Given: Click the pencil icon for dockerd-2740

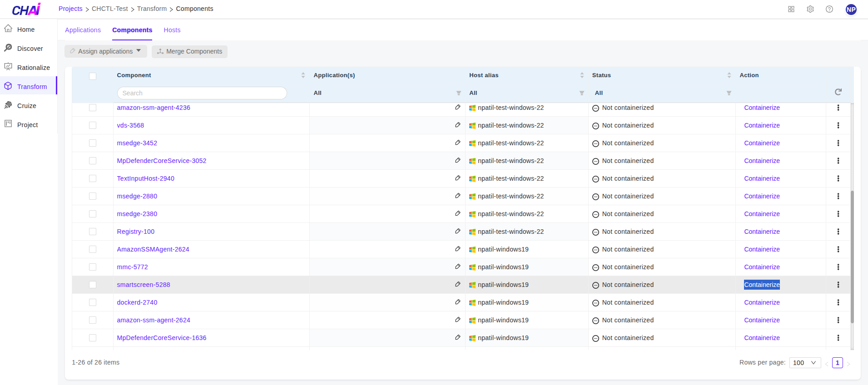Looking at the screenshot, I should (457, 302).
